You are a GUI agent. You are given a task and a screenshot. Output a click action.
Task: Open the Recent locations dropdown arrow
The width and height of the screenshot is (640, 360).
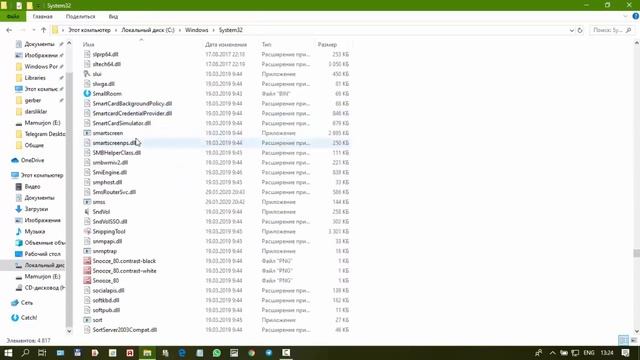tap(33, 30)
